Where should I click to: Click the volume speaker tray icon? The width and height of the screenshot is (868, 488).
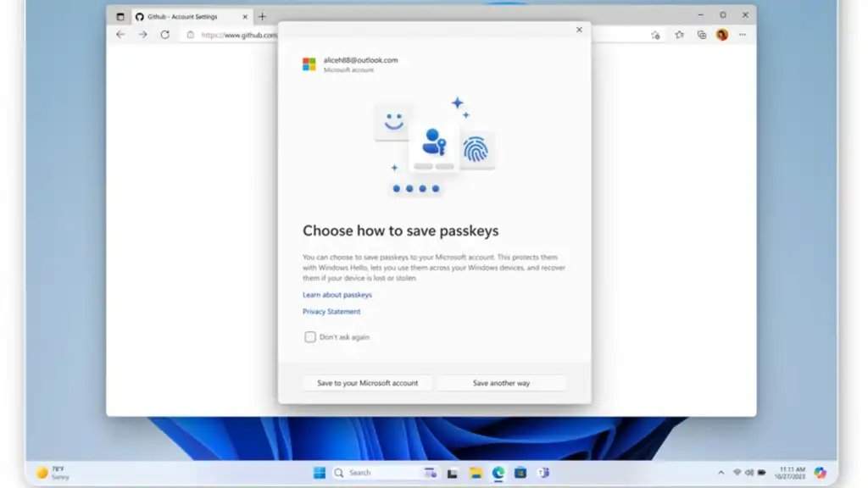point(749,473)
